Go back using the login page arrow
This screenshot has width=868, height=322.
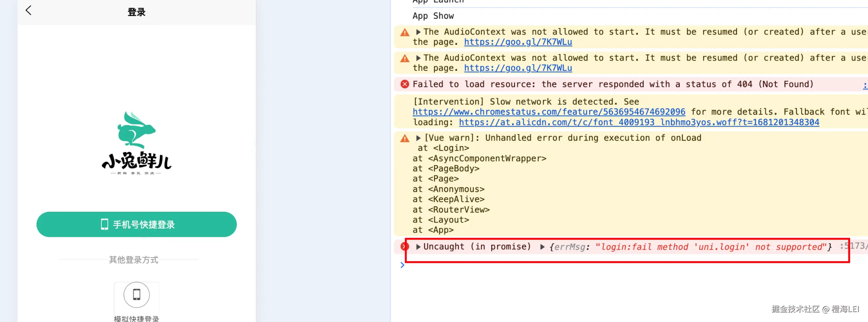pos(29,10)
